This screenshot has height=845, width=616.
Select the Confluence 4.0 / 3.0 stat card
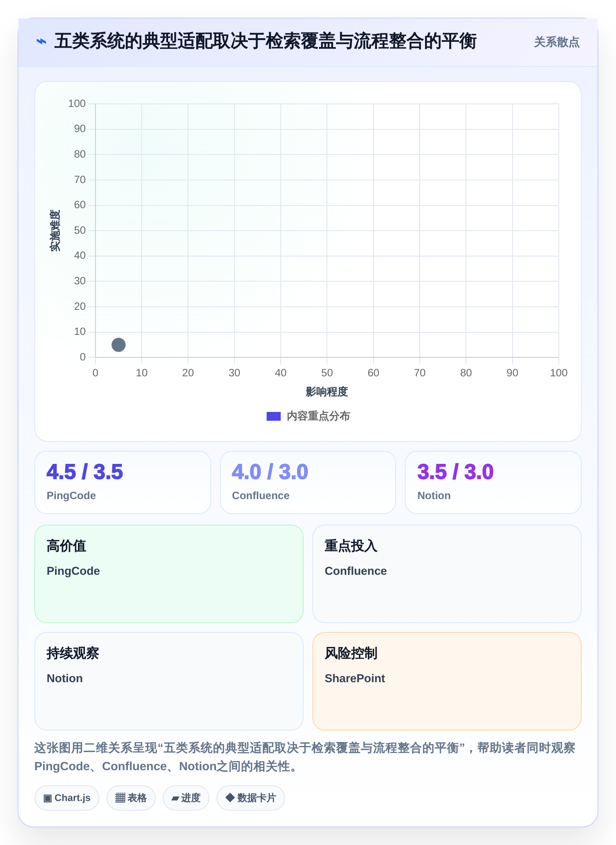tap(308, 482)
